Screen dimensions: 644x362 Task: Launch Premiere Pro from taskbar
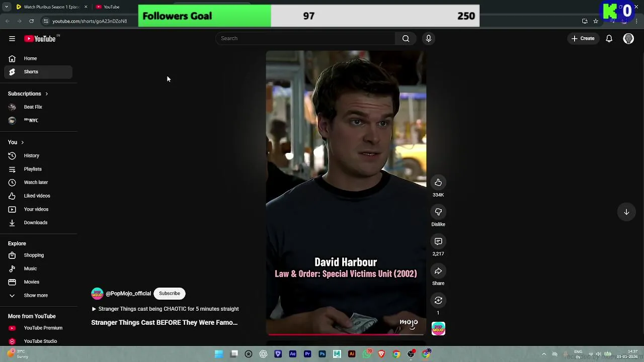point(307,354)
